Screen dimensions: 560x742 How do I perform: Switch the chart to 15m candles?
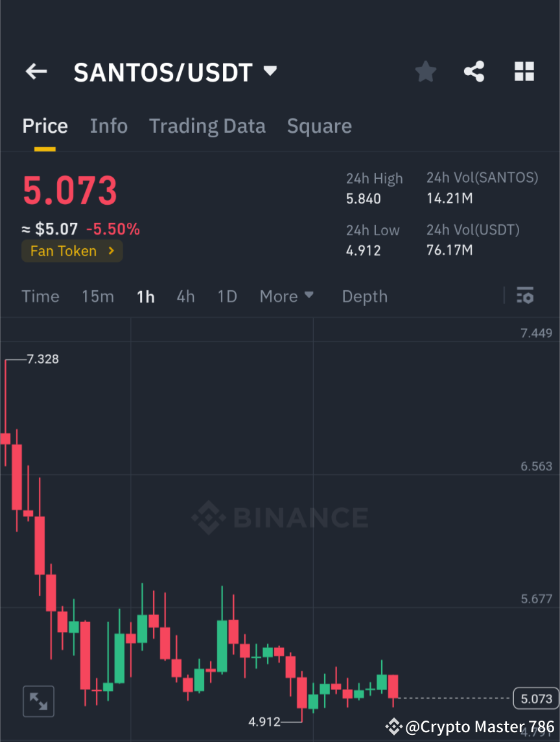(x=98, y=296)
